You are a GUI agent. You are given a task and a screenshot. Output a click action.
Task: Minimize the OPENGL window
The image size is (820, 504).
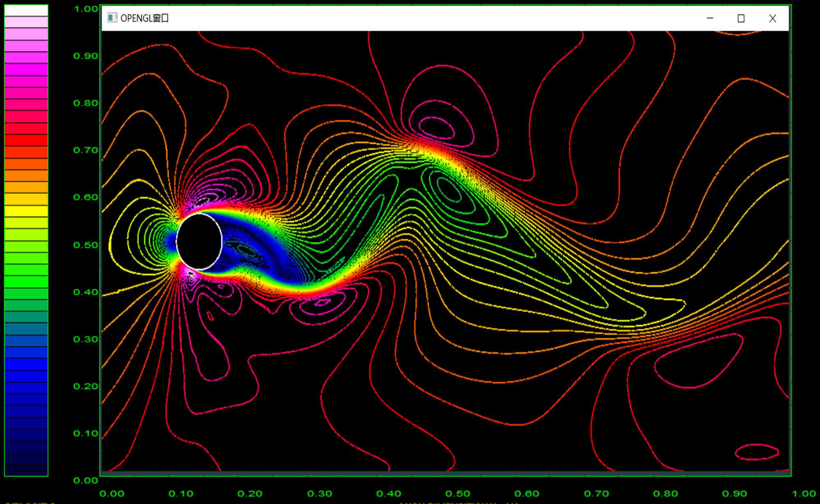(710, 18)
